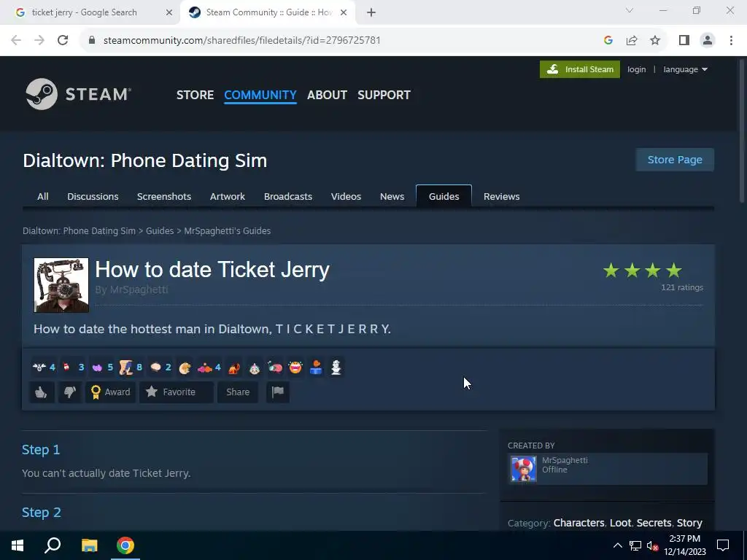This screenshot has width=747, height=560.
Task: Open File Explorer from the taskbar
Action: [x=89, y=545]
